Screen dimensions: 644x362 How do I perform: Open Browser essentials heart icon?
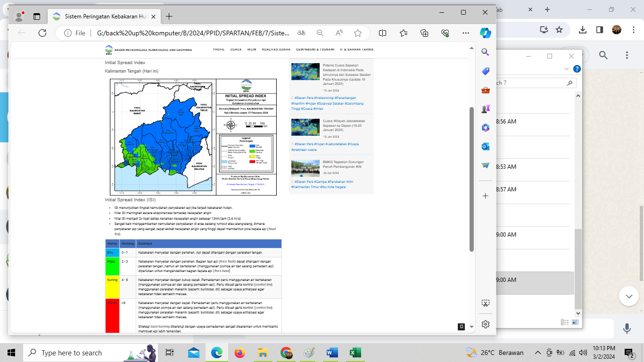(445, 33)
